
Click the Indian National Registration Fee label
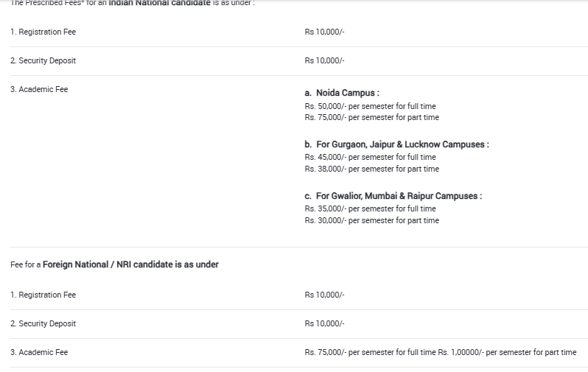click(43, 32)
